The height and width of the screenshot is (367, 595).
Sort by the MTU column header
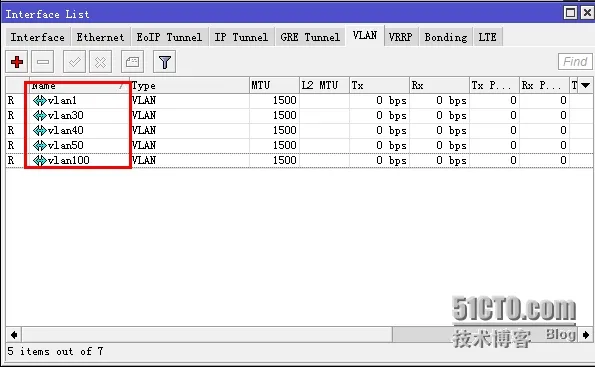pos(274,86)
